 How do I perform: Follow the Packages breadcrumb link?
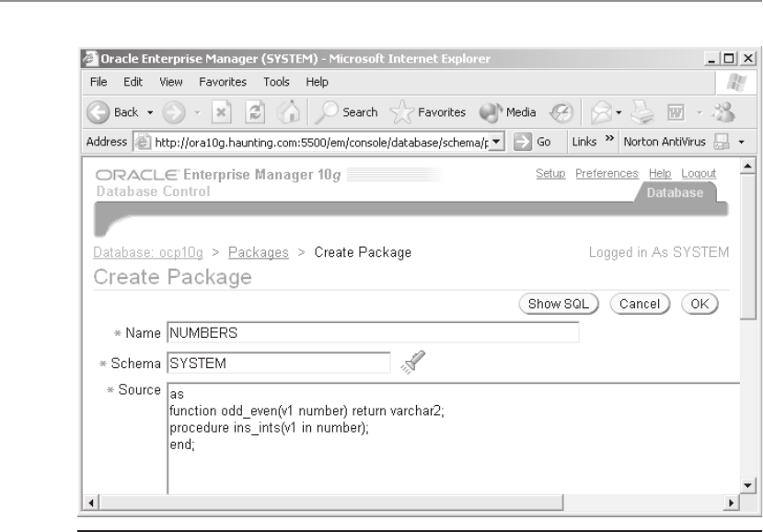click(x=259, y=252)
